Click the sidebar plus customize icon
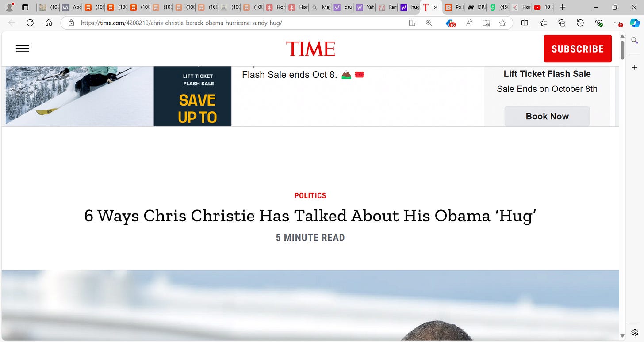Viewport: 644px width, 342px height. click(x=635, y=67)
